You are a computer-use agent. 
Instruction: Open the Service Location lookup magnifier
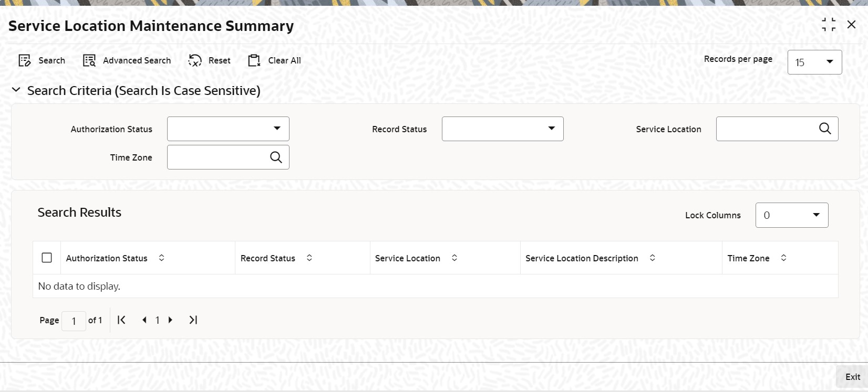tap(825, 129)
